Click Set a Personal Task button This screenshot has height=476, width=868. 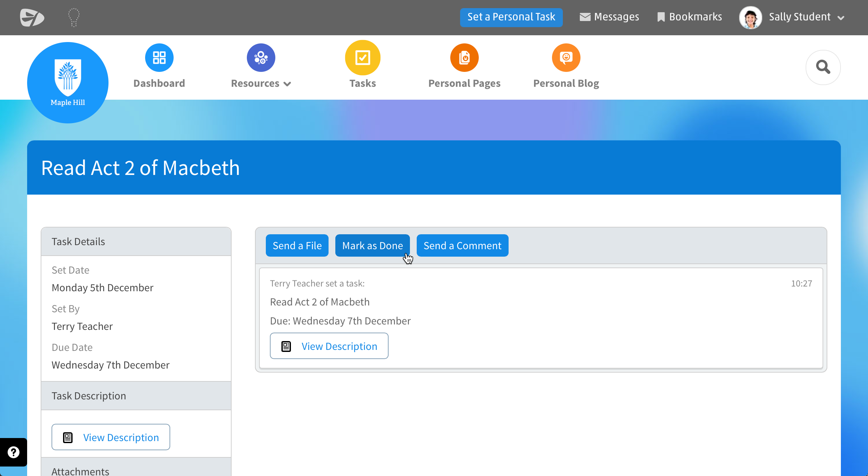click(511, 17)
